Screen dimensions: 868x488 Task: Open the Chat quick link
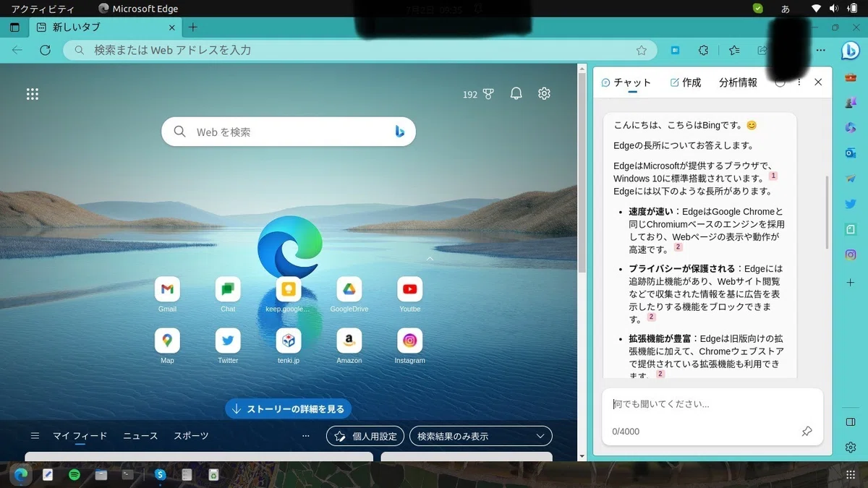228,289
